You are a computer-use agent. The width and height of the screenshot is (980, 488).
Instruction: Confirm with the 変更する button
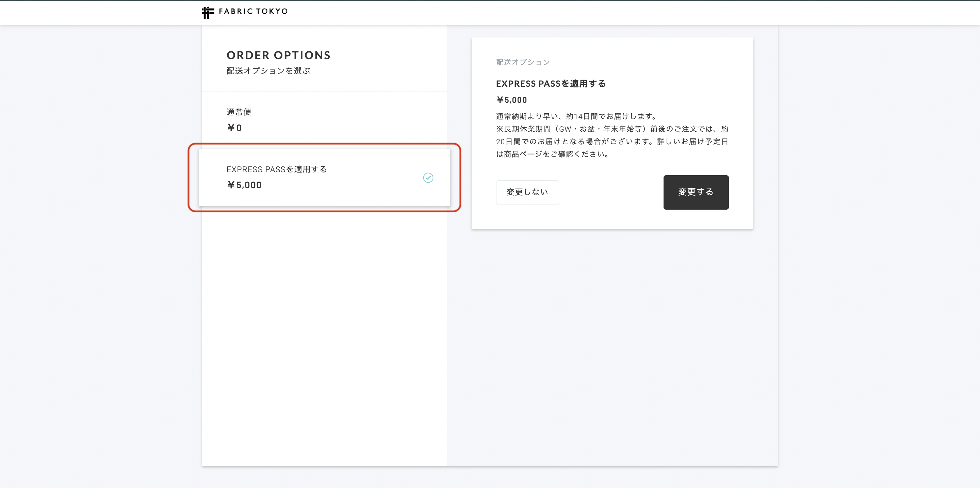pos(696,193)
